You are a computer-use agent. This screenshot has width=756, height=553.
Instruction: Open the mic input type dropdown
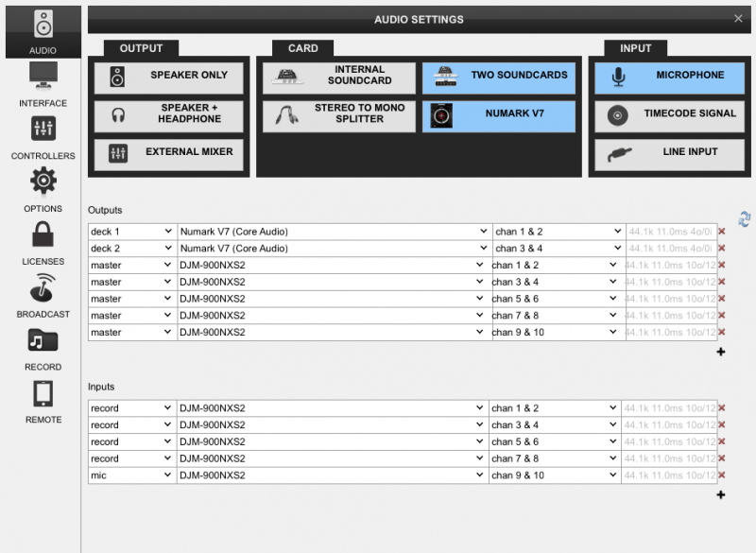click(132, 475)
